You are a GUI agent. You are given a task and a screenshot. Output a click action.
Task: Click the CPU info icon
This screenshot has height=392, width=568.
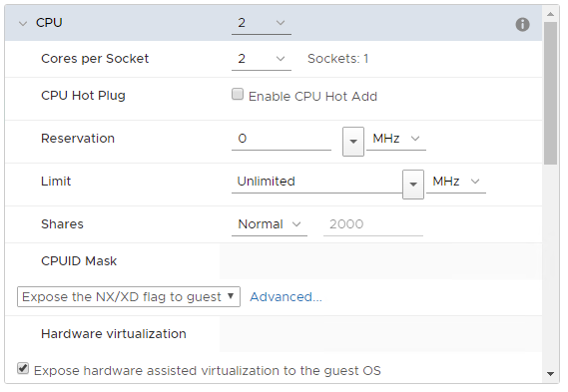click(x=522, y=25)
